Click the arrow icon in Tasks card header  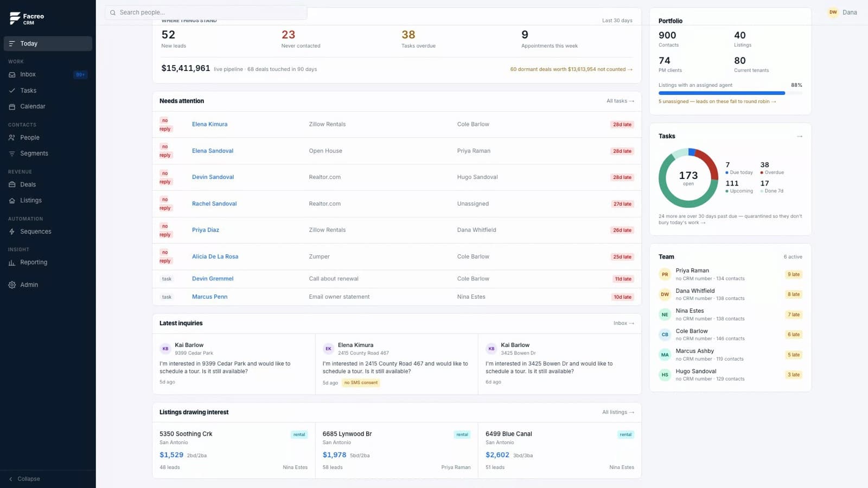click(x=799, y=136)
